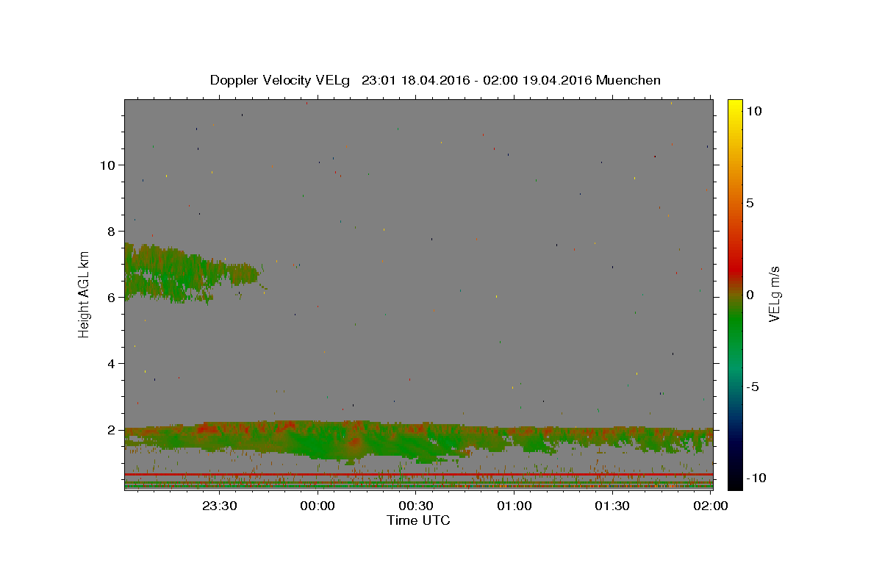Select the 00:30 time axis tick label
The image size is (882, 588).
[x=416, y=506]
